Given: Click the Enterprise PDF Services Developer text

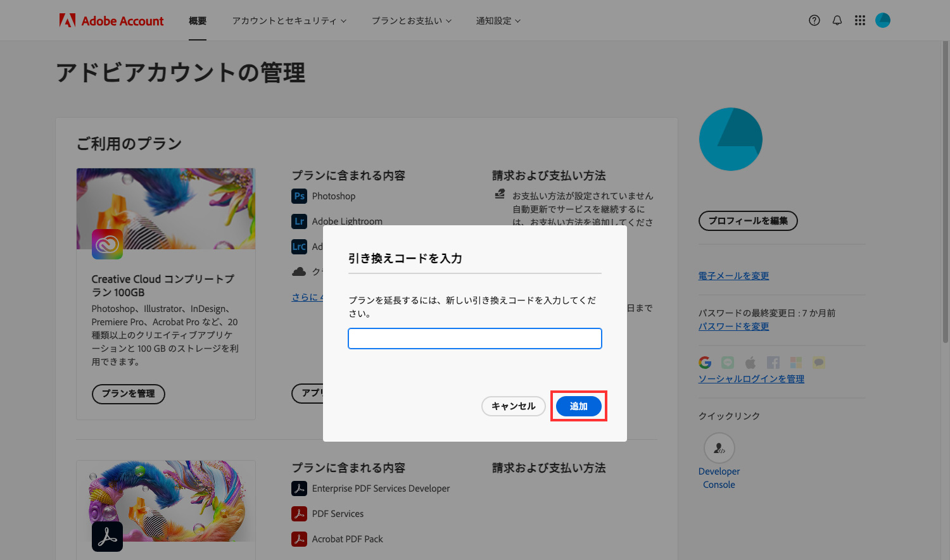Looking at the screenshot, I should 381,488.
